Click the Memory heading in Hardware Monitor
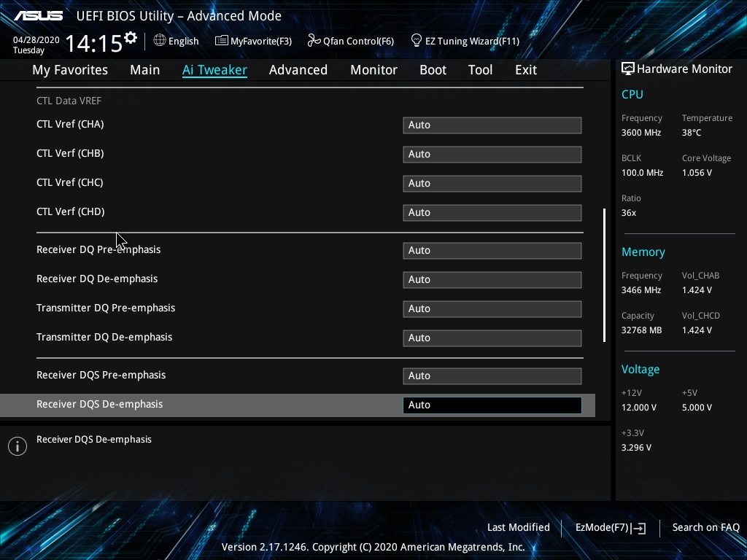747x560 pixels. click(x=643, y=252)
